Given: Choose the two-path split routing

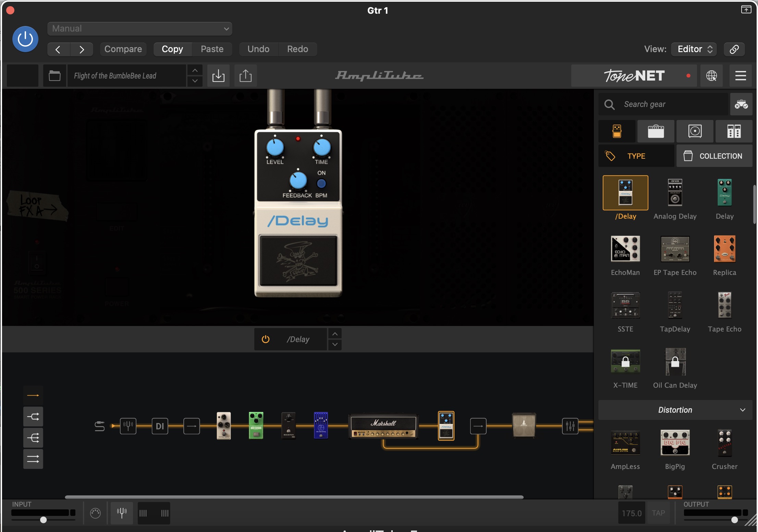Looking at the screenshot, I should point(33,417).
